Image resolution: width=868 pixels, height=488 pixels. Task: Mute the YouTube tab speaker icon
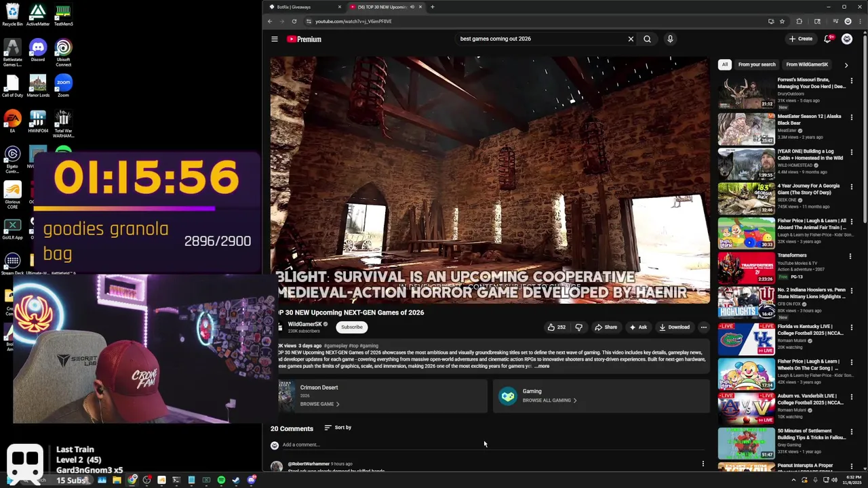pyautogui.click(x=412, y=7)
